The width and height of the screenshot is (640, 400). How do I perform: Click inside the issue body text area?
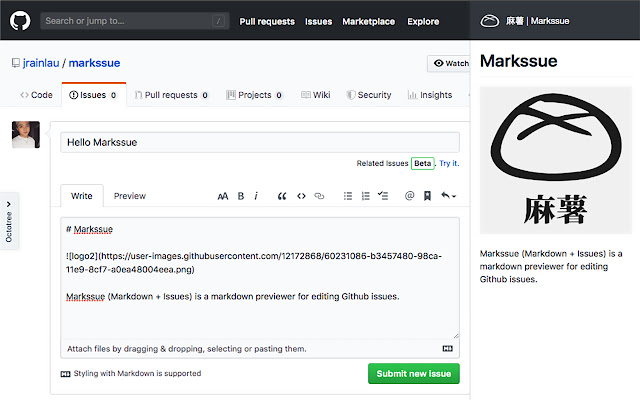[x=260, y=279]
